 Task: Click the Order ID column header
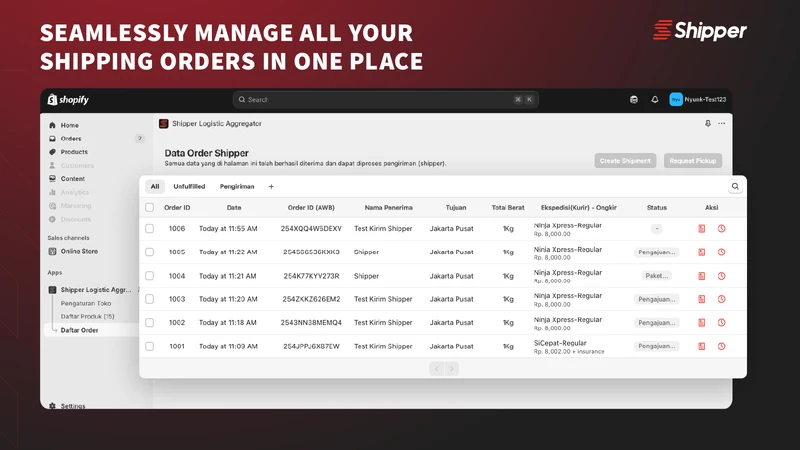pos(177,208)
